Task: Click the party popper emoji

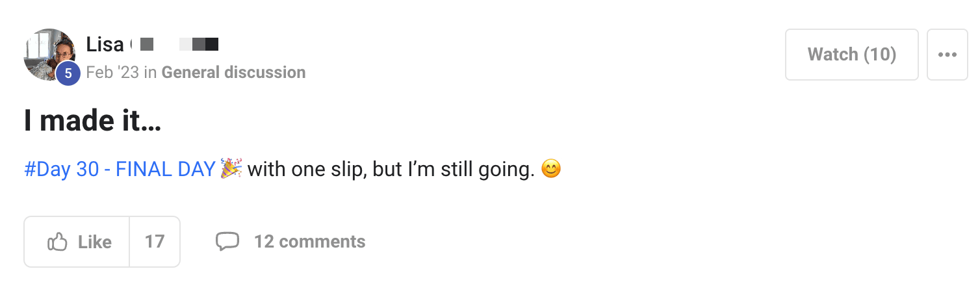Action: pyautogui.click(x=231, y=168)
